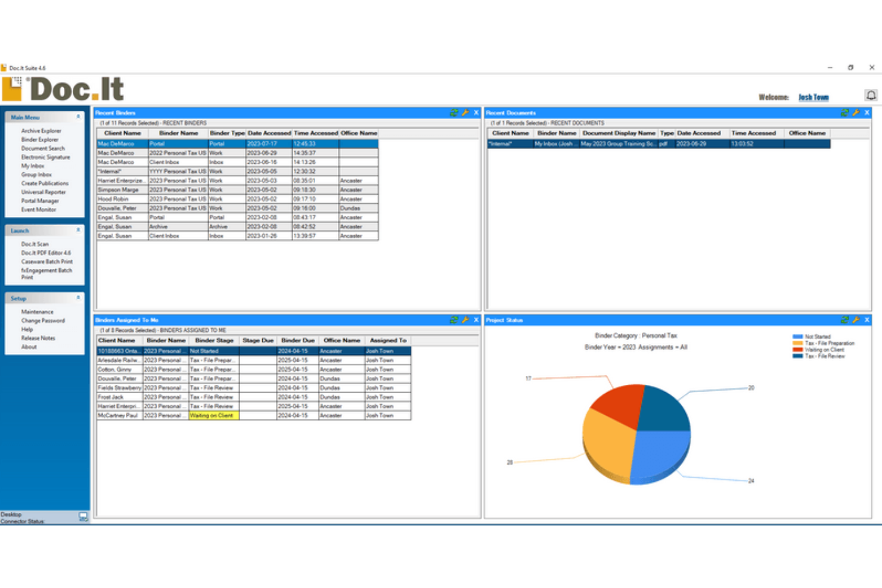Click the Josh Town user link
882x588 pixels.
point(813,97)
